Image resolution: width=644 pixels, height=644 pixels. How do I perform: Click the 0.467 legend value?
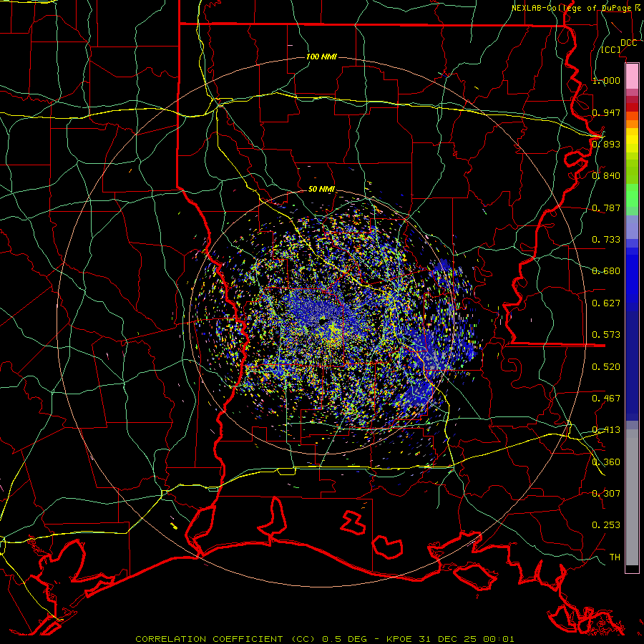click(606, 399)
